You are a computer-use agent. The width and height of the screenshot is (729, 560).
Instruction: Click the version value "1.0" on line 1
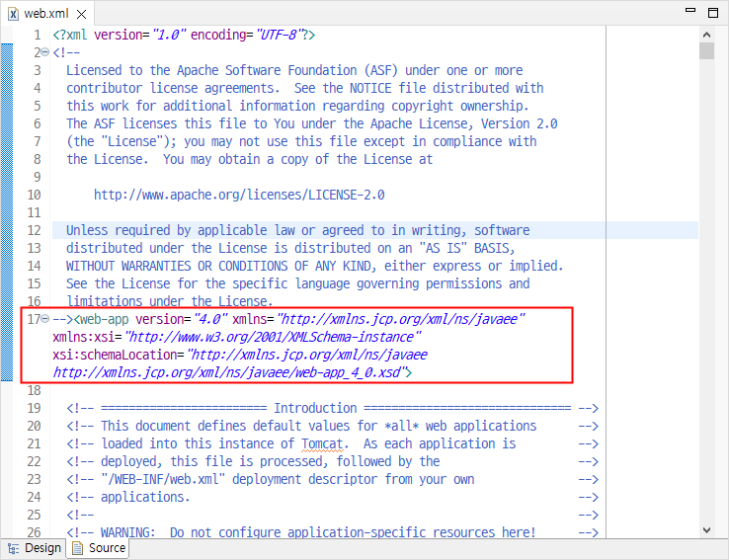(169, 35)
